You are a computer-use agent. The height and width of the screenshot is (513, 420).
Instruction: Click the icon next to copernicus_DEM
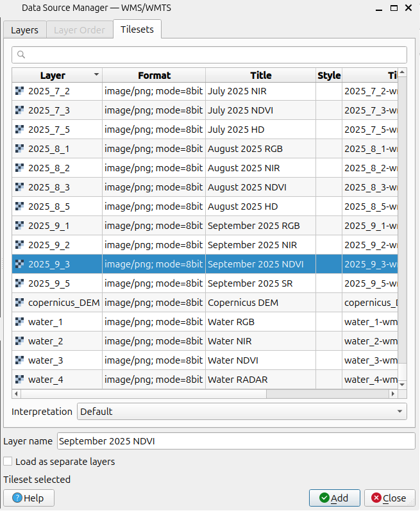[x=19, y=303]
